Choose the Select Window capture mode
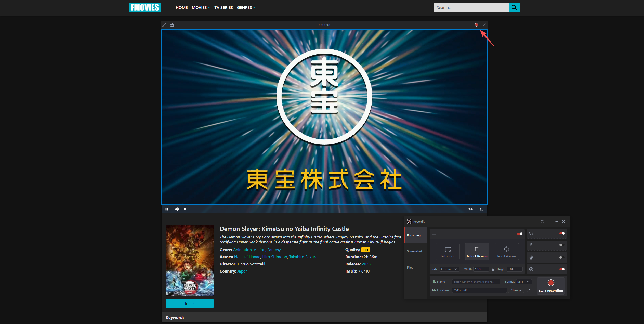Image resolution: width=644 pixels, height=324 pixels. point(506,251)
